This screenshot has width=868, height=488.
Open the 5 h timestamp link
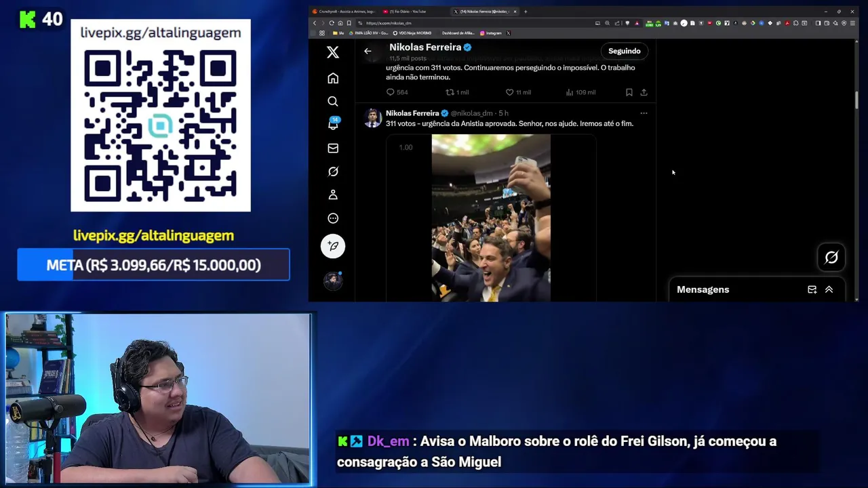pyautogui.click(x=503, y=113)
